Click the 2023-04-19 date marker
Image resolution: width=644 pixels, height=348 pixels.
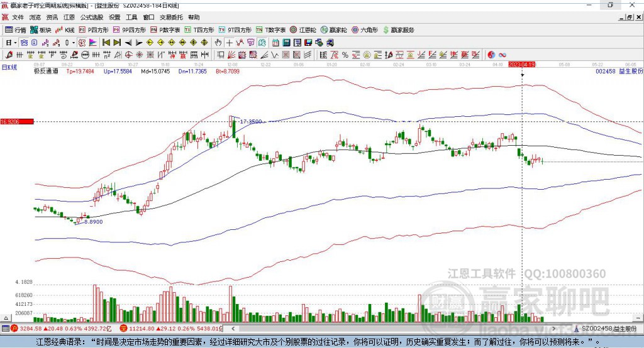coord(521,65)
